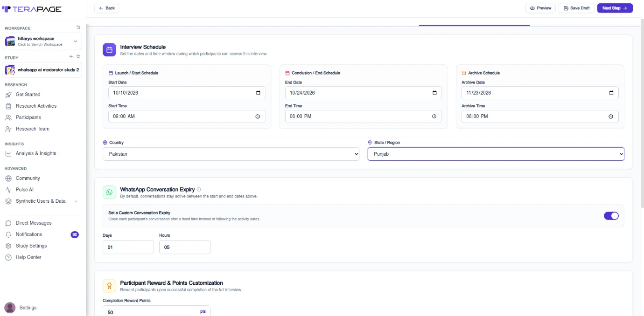Click the clock icon in End Time
The image size is (644, 316).
(434, 117)
